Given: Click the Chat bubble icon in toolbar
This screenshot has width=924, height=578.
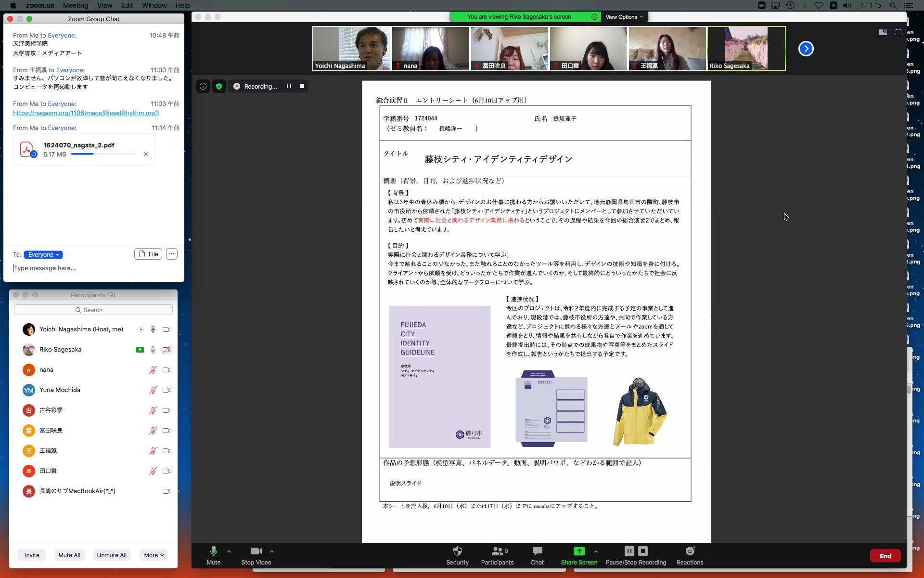Looking at the screenshot, I should pyautogui.click(x=537, y=551).
